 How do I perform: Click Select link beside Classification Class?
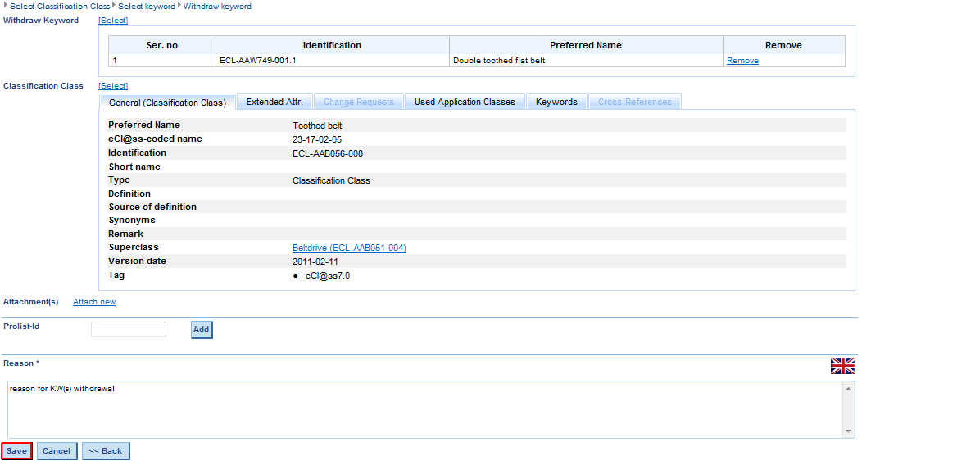coord(113,86)
